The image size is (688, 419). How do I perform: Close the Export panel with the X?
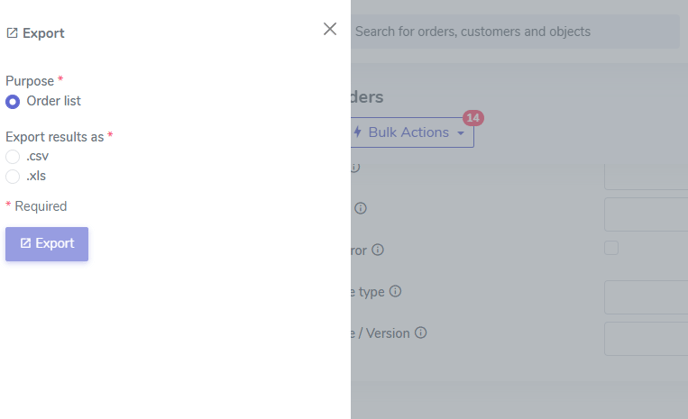330,29
